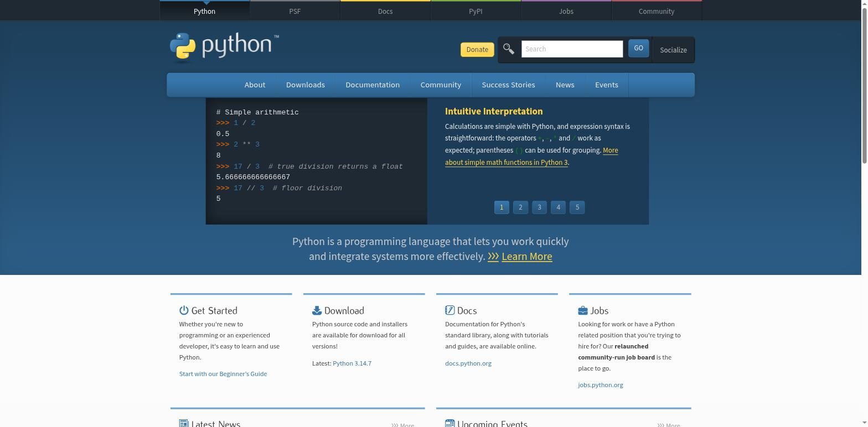Click the triple-chevron before Learn More
This screenshot has height=427, width=868.
click(x=493, y=257)
